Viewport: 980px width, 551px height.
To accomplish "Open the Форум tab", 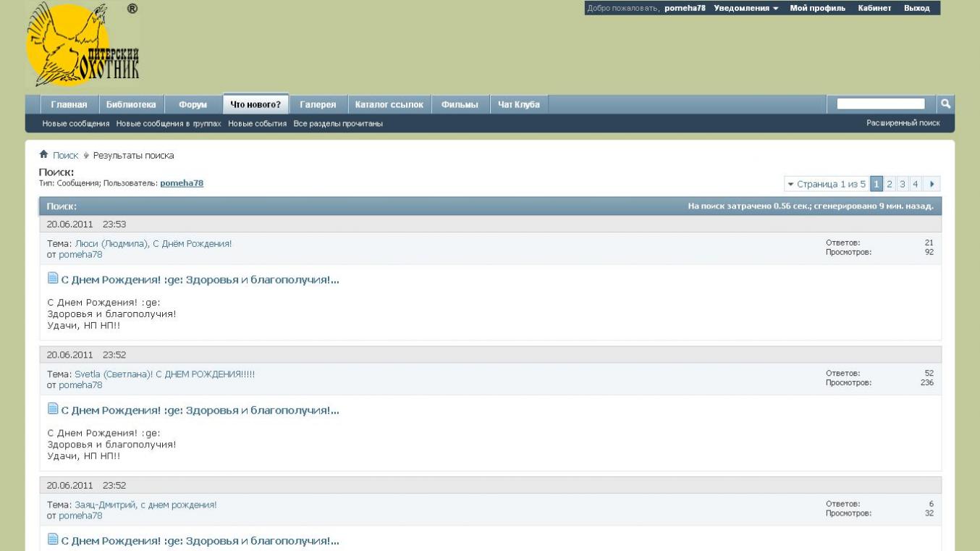I will coord(193,105).
